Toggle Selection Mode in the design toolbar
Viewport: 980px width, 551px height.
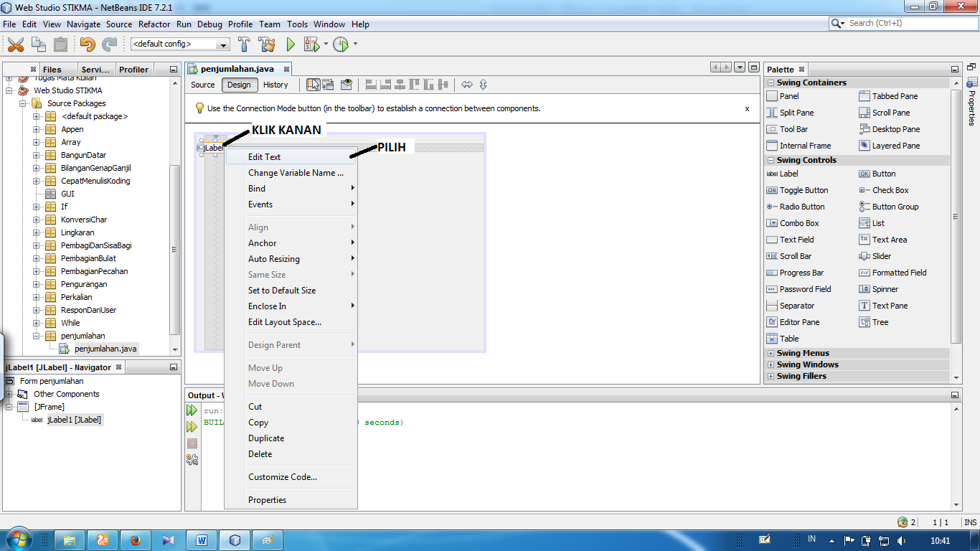click(x=314, y=85)
